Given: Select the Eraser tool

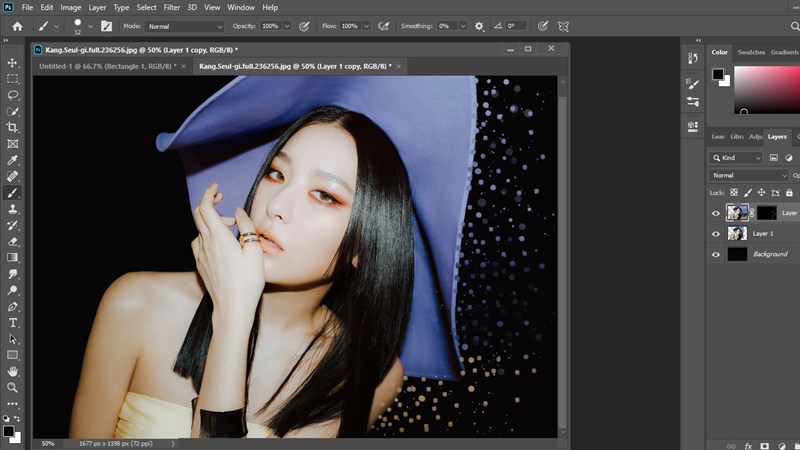Looking at the screenshot, I should tap(12, 241).
